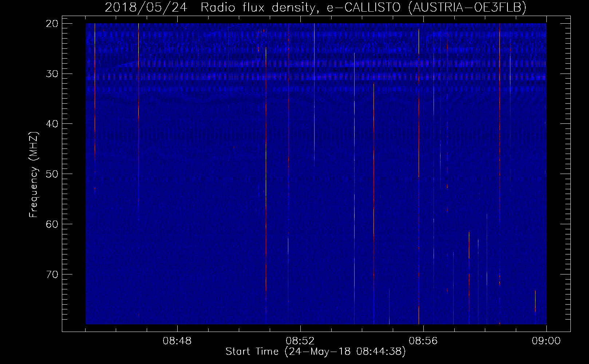Click the 08:56 time axis label

click(x=423, y=341)
